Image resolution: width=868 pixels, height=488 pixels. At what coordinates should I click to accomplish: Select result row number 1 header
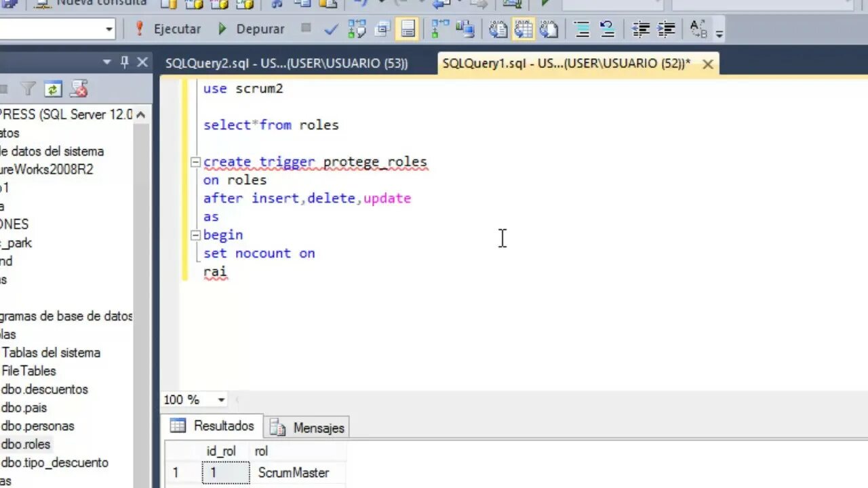point(182,472)
